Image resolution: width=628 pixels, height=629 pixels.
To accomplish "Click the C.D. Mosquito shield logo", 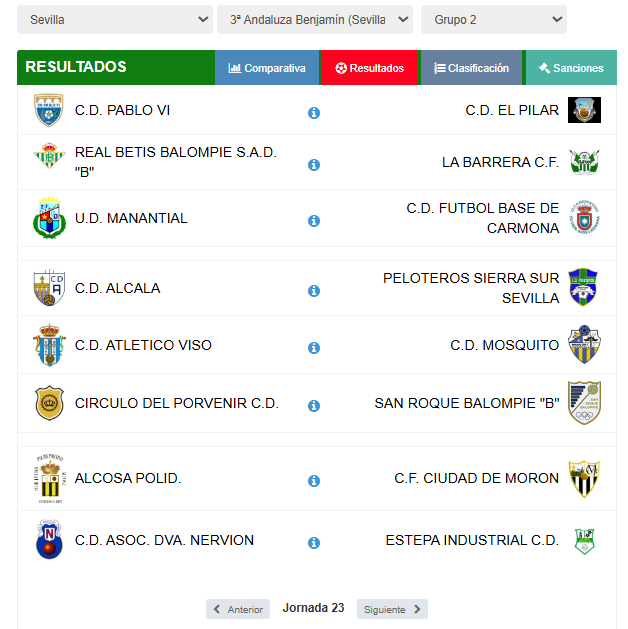I will [x=584, y=345].
